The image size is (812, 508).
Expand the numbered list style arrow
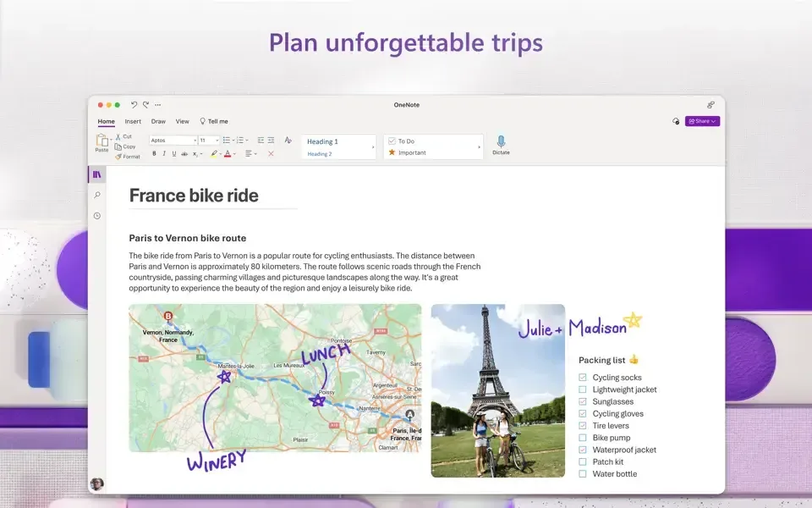pyautogui.click(x=247, y=141)
